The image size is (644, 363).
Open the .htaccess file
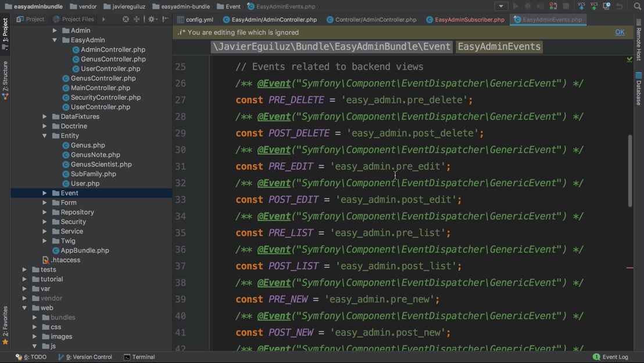pos(62,260)
